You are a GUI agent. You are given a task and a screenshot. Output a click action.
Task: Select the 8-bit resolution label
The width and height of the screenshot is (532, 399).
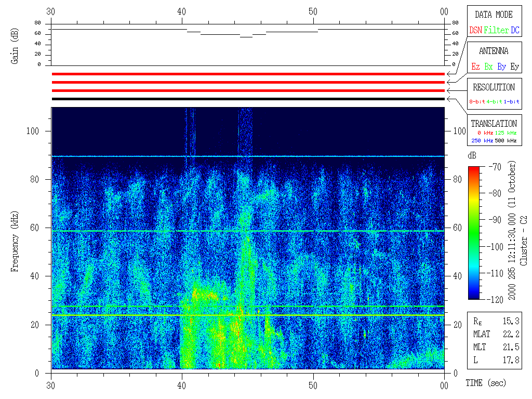[477, 102]
